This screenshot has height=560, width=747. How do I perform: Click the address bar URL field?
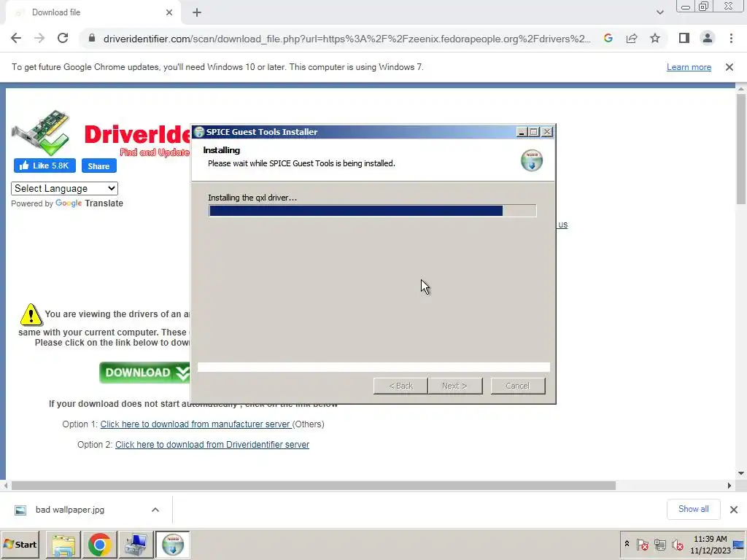tap(347, 39)
